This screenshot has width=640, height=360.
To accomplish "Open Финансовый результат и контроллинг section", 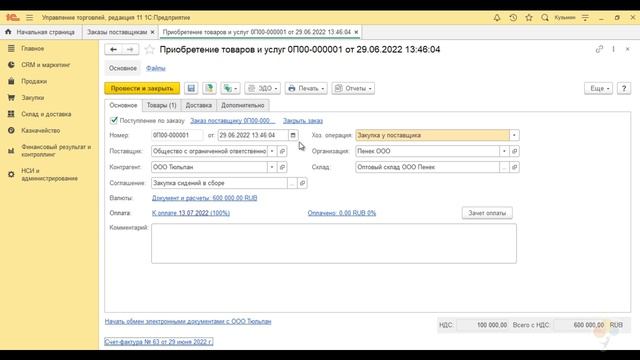I will coord(56,151).
